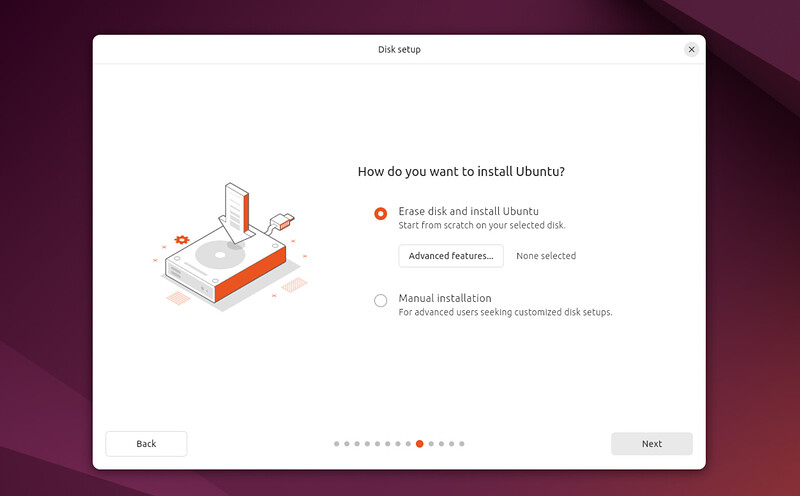Click the 'Erase disk and install Ubuntu' label
This screenshot has height=496, width=800.
468,211
